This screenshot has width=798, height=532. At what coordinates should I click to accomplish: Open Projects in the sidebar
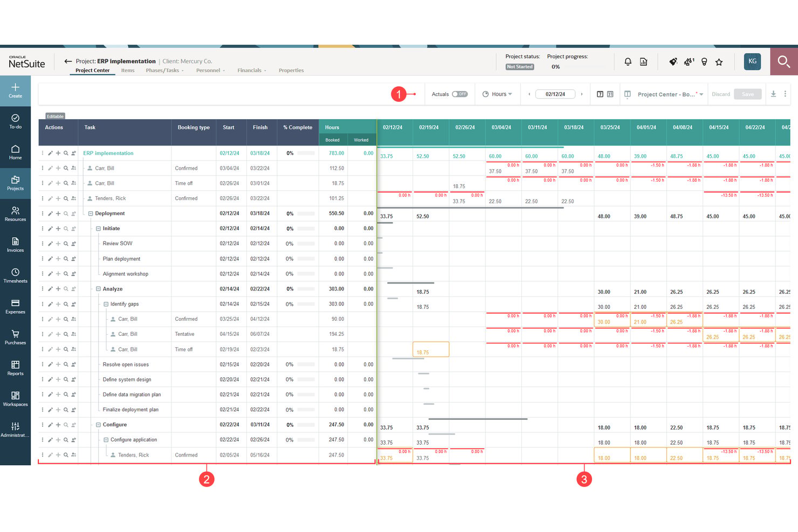tap(15, 183)
